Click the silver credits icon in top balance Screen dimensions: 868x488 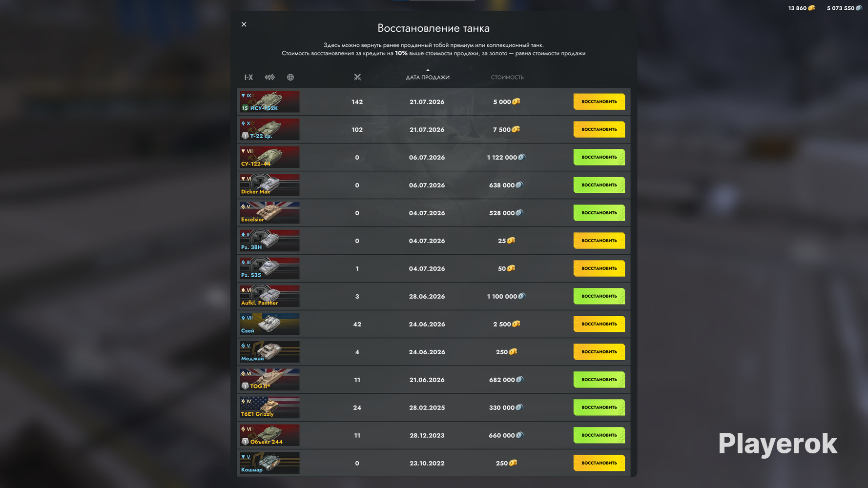pyautogui.click(x=859, y=8)
